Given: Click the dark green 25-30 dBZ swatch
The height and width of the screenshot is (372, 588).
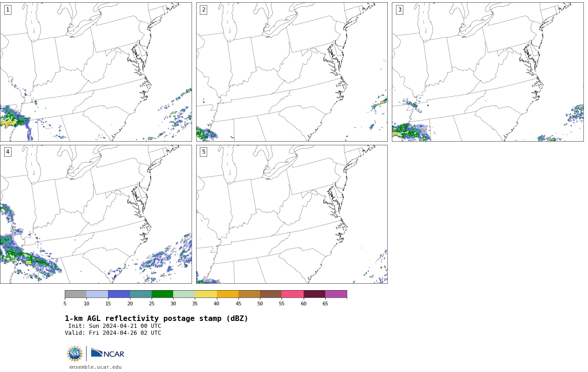Looking at the screenshot, I should tap(162, 294).
